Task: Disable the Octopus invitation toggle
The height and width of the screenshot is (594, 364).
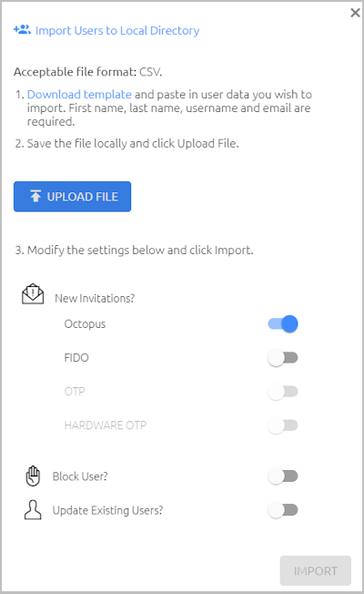Action: point(283,324)
